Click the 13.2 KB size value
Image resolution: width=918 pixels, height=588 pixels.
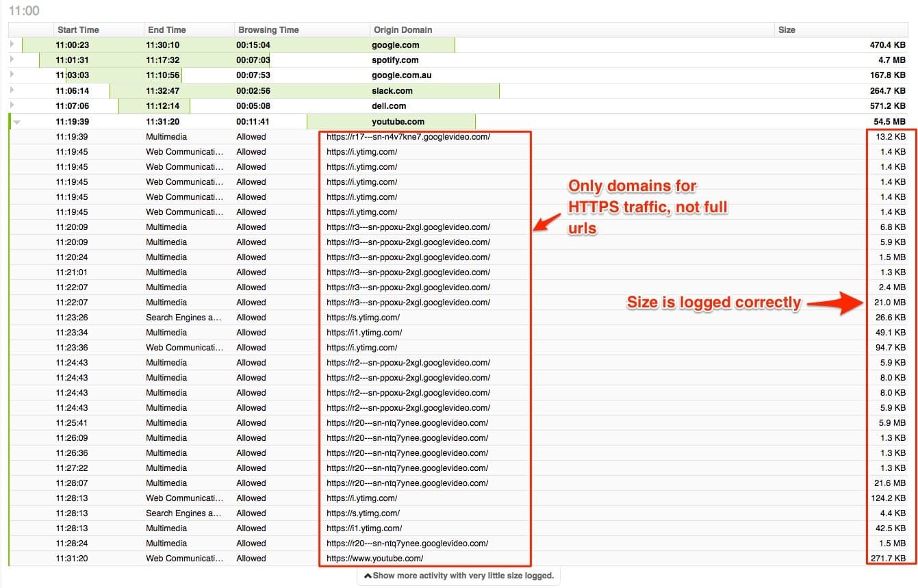pos(891,137)
